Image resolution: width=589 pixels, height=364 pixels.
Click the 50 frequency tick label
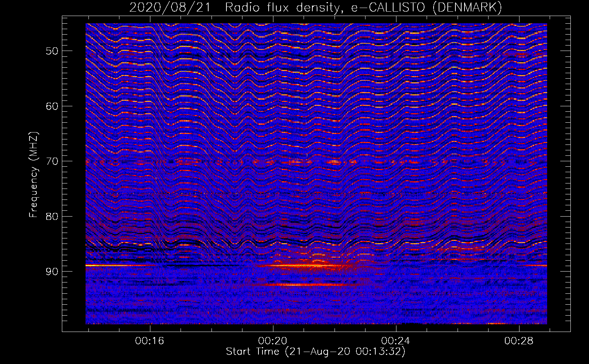click(x=52, y=51)
